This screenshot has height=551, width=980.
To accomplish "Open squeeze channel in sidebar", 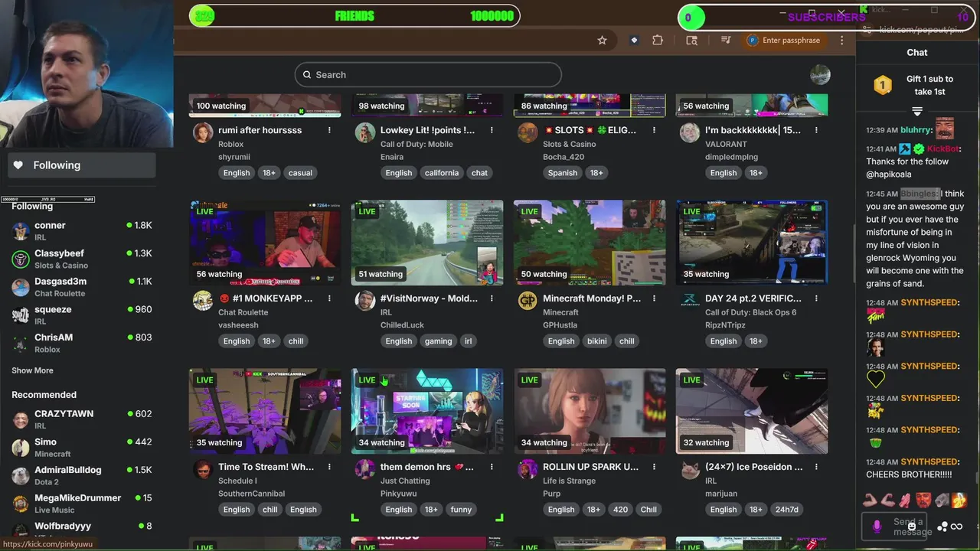I will coord(82,315).
